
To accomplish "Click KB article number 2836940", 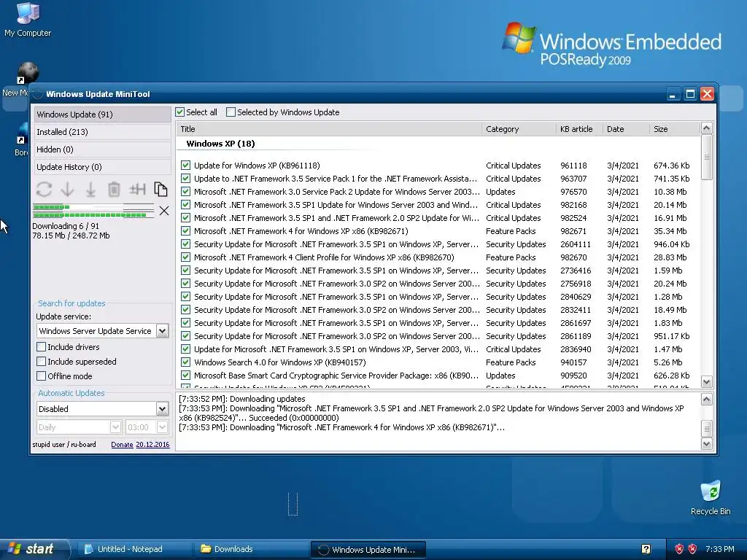I will pyautogui.click(x=576, y=349).
